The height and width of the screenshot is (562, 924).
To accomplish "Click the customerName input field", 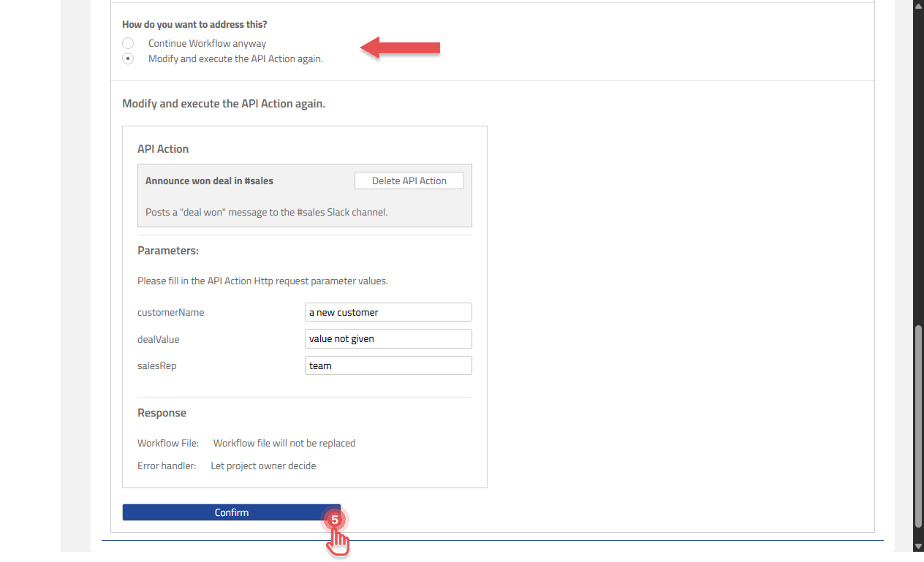I will point(388,312).
